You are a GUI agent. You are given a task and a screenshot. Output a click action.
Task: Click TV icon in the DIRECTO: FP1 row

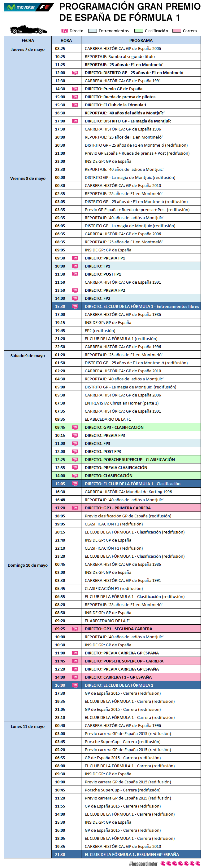coord(75,267)
